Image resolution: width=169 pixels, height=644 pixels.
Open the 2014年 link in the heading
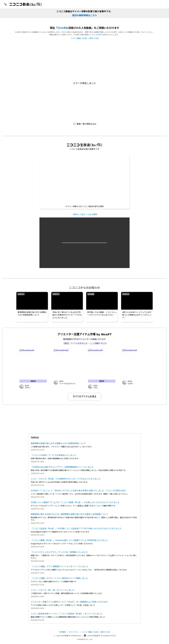[62, 28]
